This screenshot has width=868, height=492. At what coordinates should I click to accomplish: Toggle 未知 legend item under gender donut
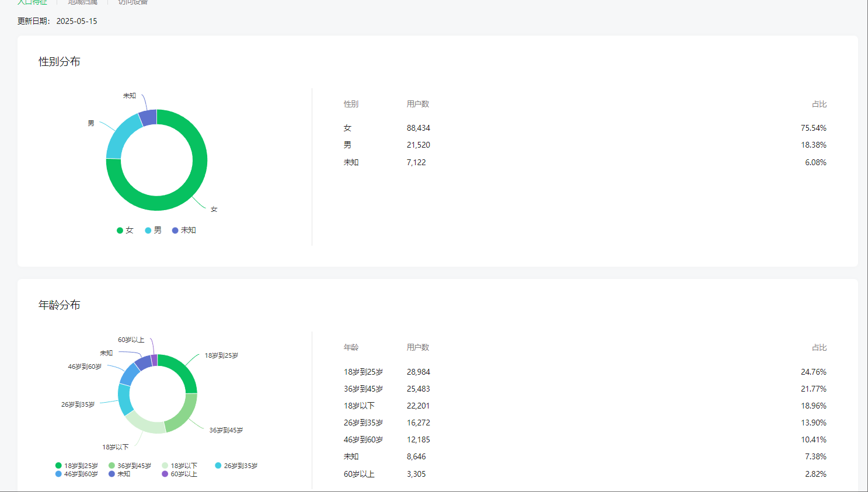tap(184, 231)
